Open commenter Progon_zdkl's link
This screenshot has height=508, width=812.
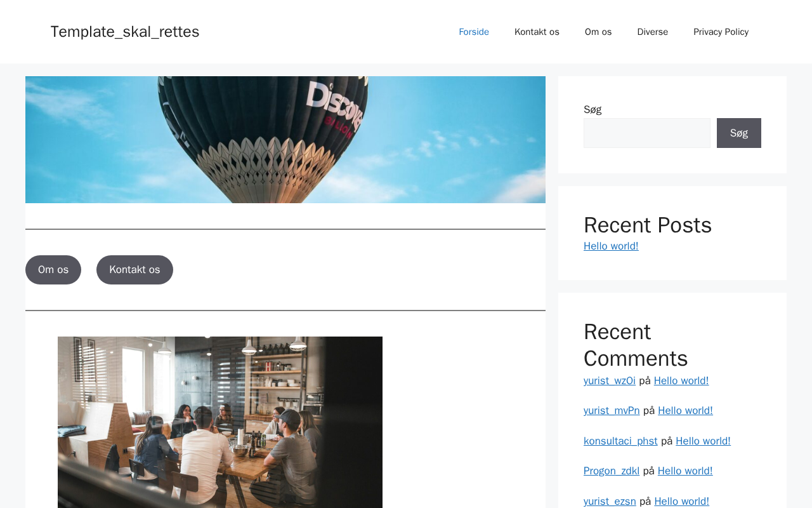pyautogui.click(x=612, y=471)
